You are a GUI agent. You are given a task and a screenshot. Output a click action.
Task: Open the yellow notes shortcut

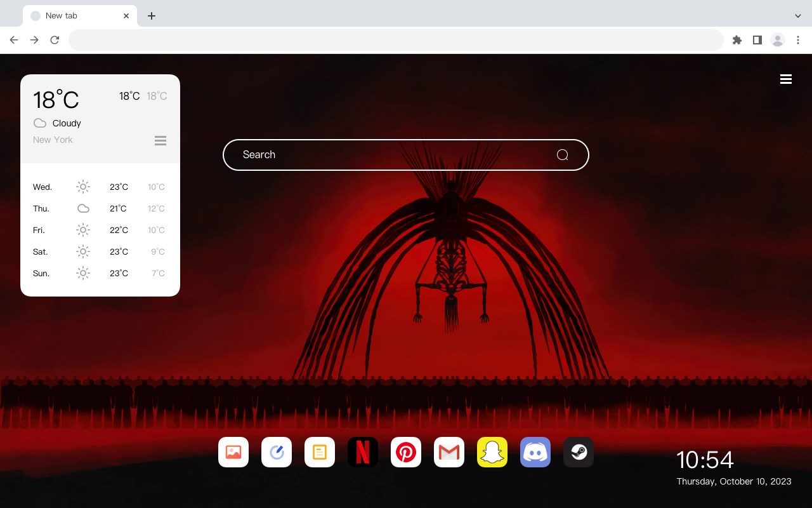[x=320, y=452]
